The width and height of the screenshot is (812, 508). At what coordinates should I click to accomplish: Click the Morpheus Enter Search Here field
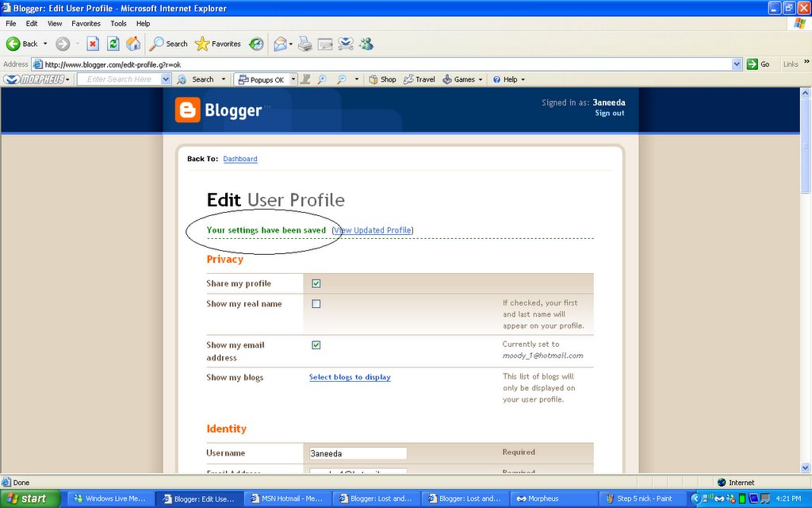pyautogui.click(x=119, y=79)
